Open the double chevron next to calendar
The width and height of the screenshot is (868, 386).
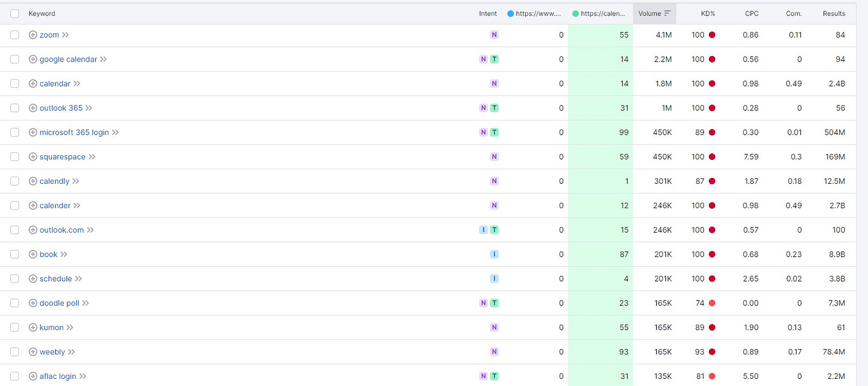pyautogui.click(x=77, y=84)
